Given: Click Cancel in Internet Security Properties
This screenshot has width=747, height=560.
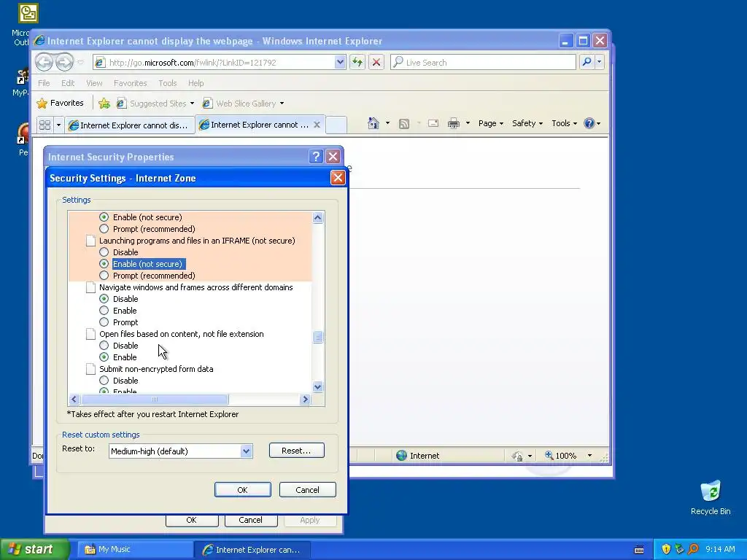Looking at the screenshot, I should pos(251,520).
